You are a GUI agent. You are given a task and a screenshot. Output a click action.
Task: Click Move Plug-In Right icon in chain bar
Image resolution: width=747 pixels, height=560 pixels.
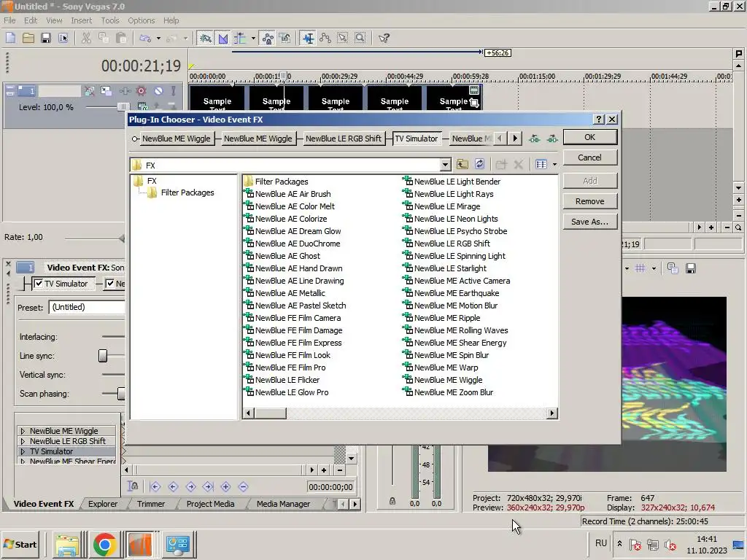tap(552, 139)
